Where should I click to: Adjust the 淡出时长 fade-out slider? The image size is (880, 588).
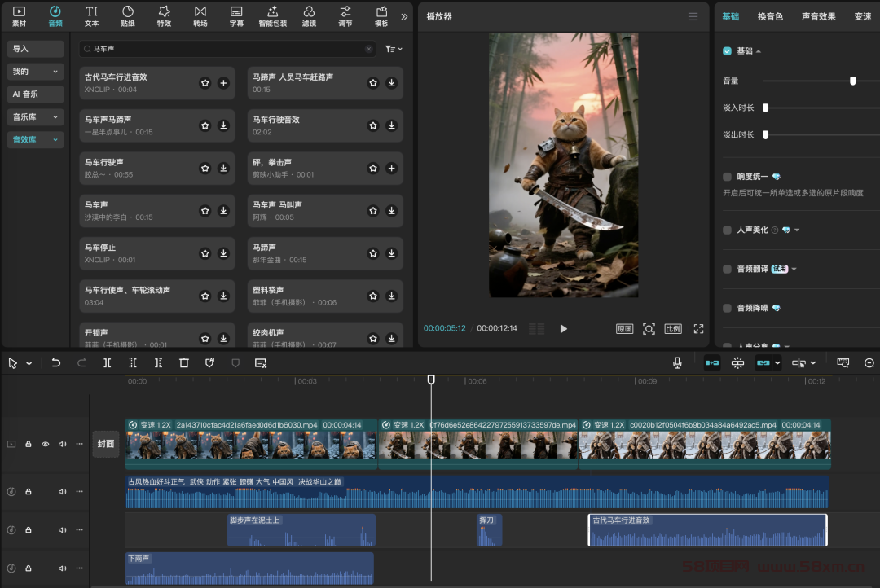tap(765, 134)
